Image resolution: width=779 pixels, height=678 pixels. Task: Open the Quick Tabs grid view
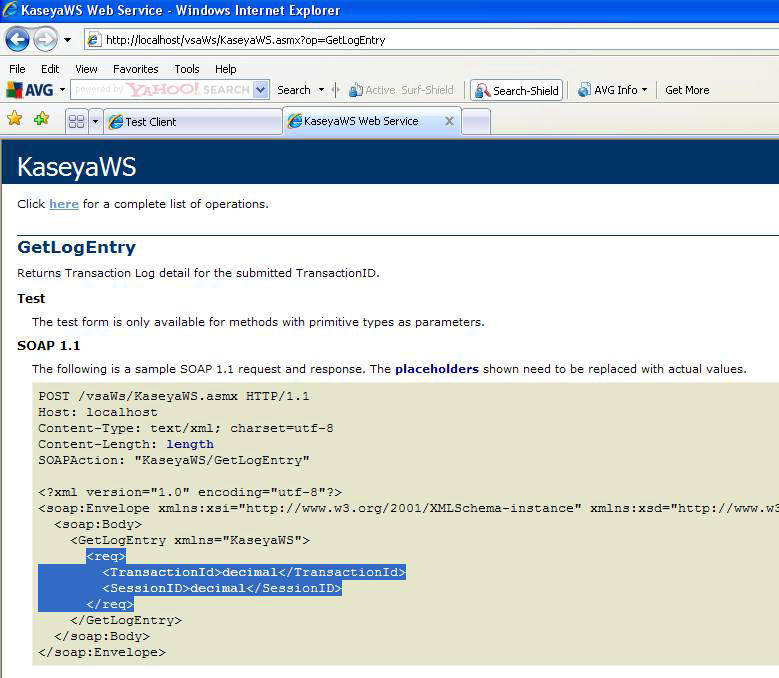76,122
